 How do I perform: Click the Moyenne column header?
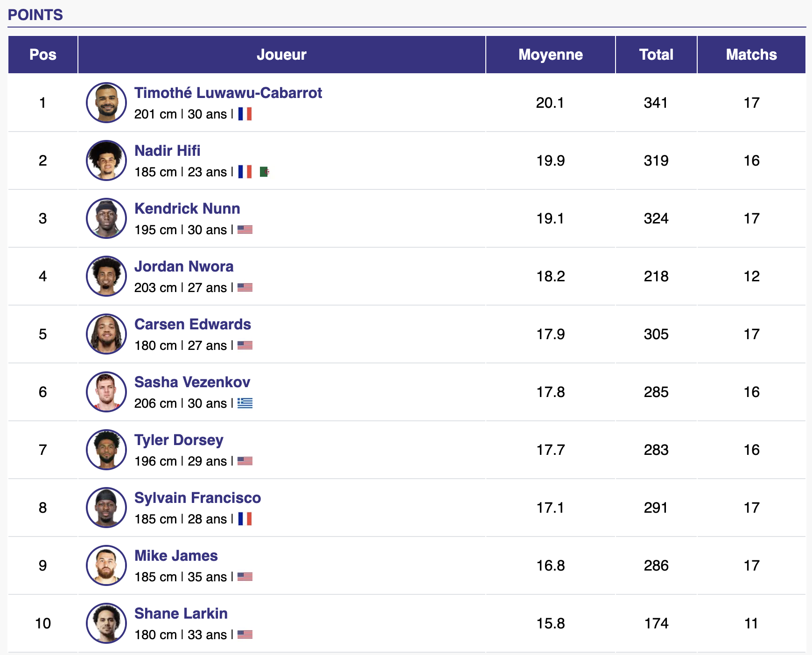[551, 55]
